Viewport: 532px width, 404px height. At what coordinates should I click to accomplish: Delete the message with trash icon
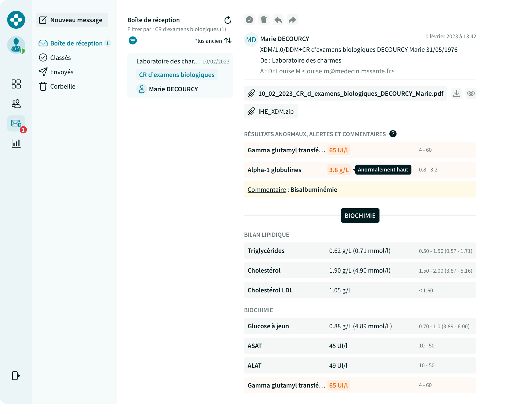pyautogui.click(x=264, y=20)
